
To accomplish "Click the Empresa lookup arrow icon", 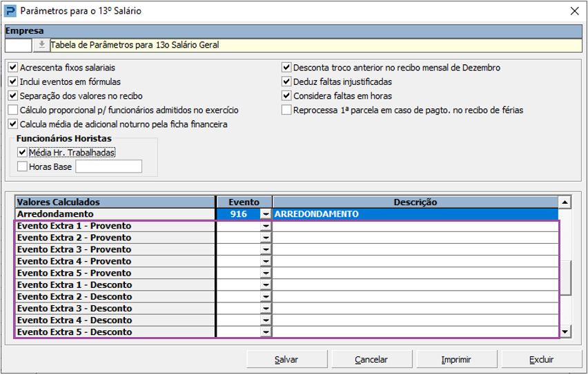I will click(41, 46).
